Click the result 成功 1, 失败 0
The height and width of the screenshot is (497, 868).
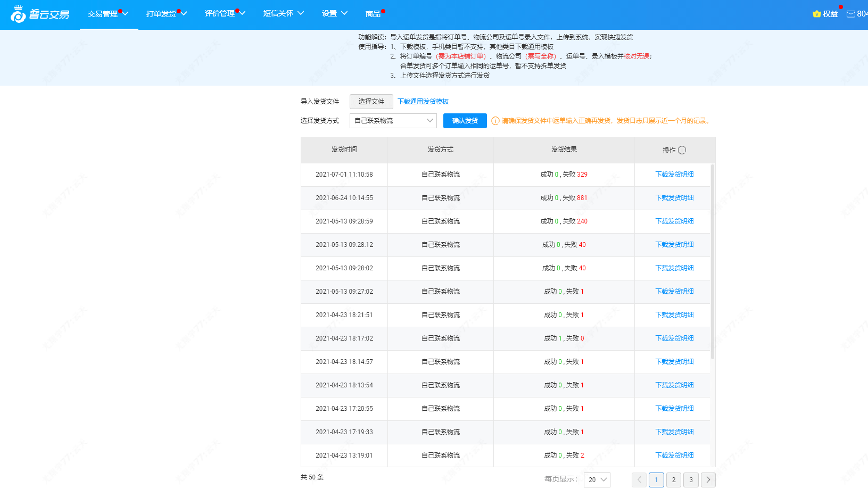(x=564, y=338)
